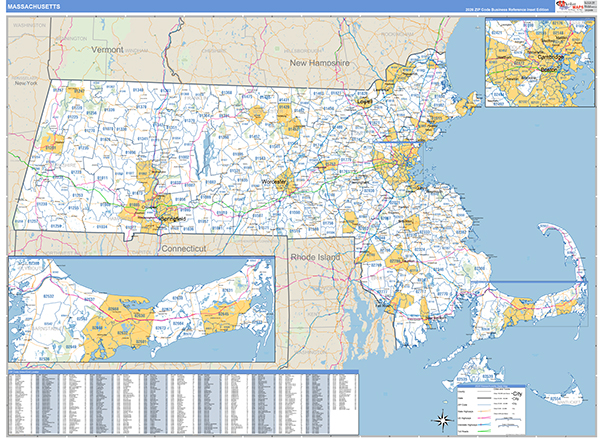Image resolution: width=600 pixels, height=438 pixels.
Task: Click the 02631 ZIP label in the Cape inset
Action: pyautogui.click(x=228, y=290)
